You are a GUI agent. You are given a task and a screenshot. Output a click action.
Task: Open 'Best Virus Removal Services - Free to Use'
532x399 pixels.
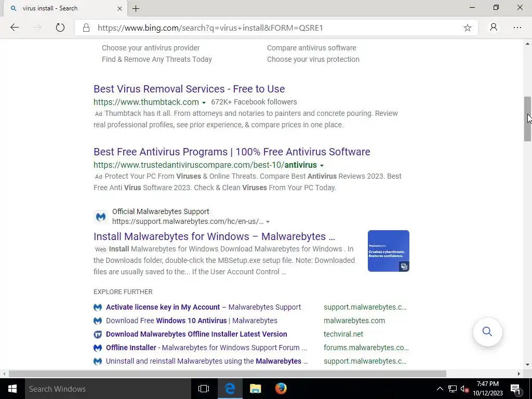189,89
